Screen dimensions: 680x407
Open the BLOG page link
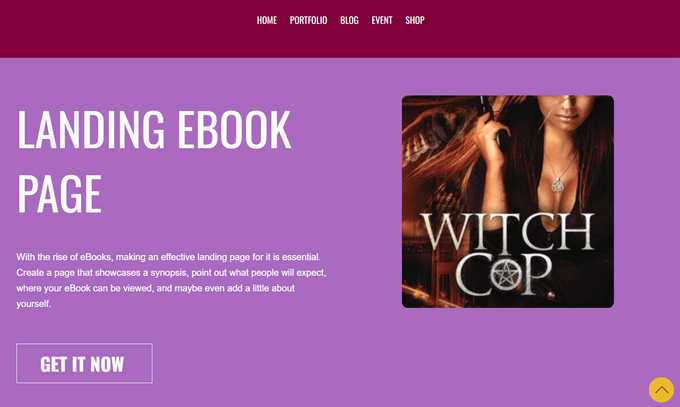point(349,20)
